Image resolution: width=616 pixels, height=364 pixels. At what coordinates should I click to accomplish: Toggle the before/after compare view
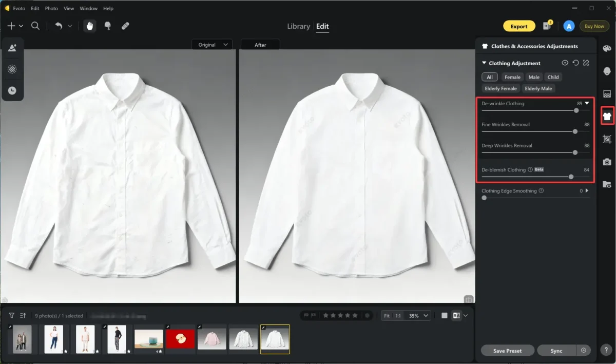coord(456,316)
